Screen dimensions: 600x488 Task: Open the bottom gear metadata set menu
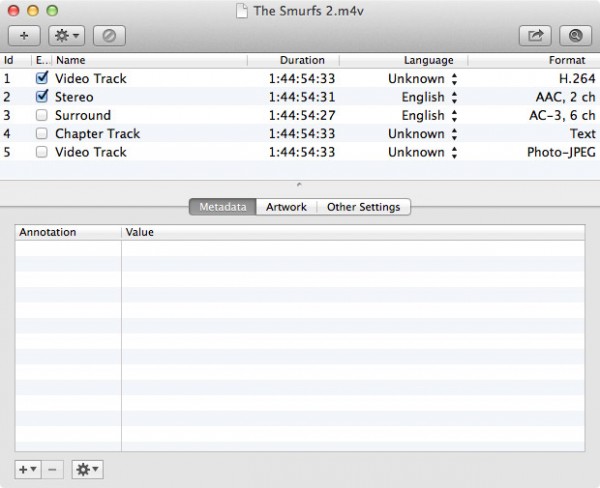tap(88, 469)
